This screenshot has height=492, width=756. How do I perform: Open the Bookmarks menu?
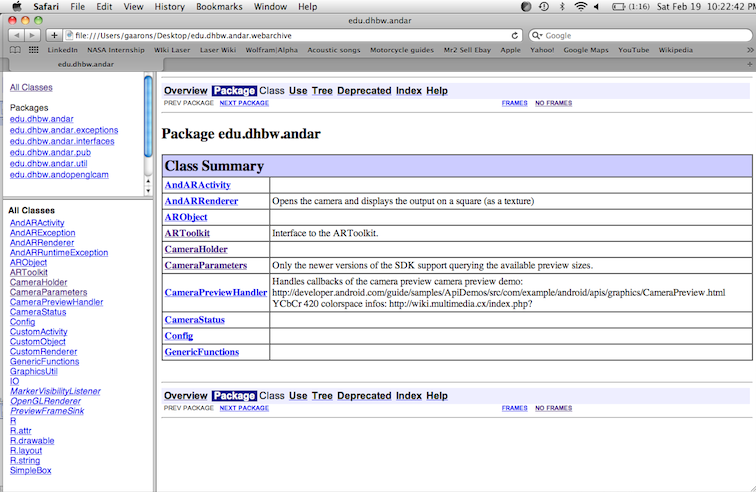click(x=219, y=6)
